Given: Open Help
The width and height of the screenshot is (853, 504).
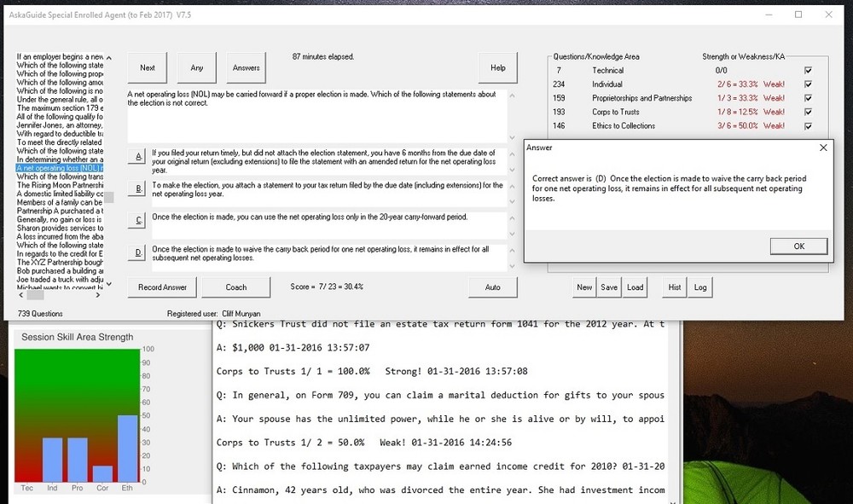Looking at the screenshot, I should pyautogui.click(x=497, y=67).
